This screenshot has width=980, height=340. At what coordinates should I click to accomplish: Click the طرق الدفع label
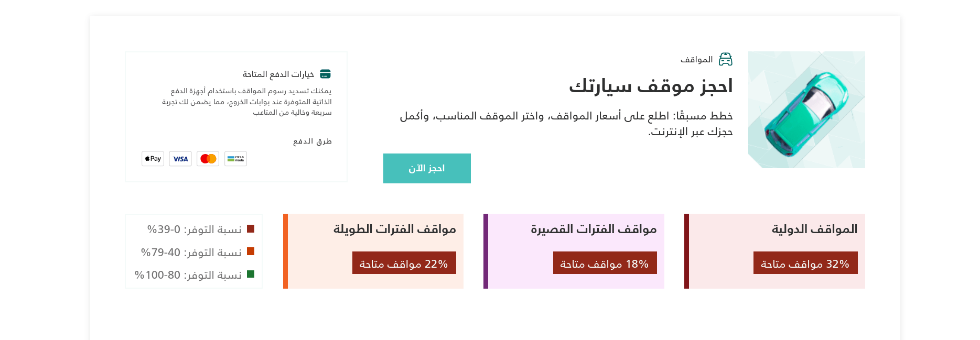pyautogui.click(x=313, y=141)
